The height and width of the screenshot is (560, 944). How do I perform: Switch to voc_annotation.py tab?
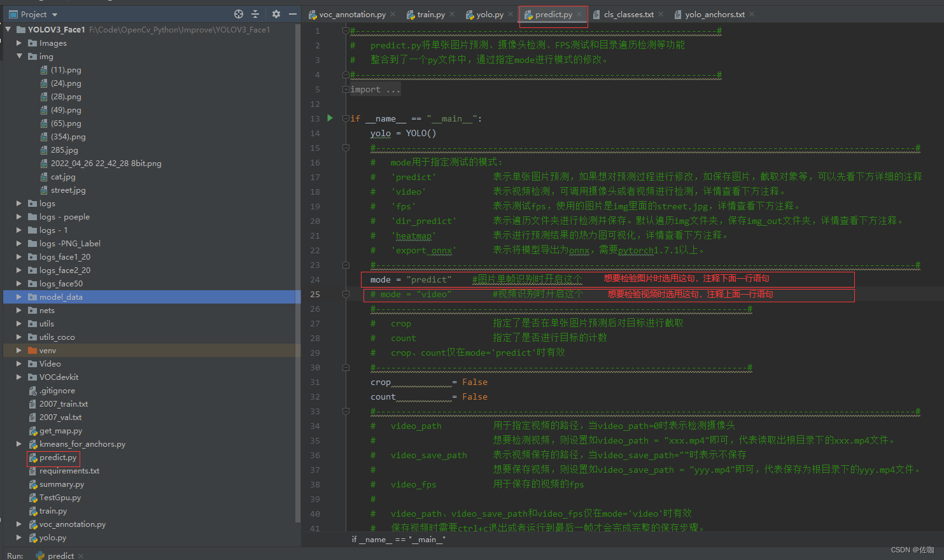(352, 14)
